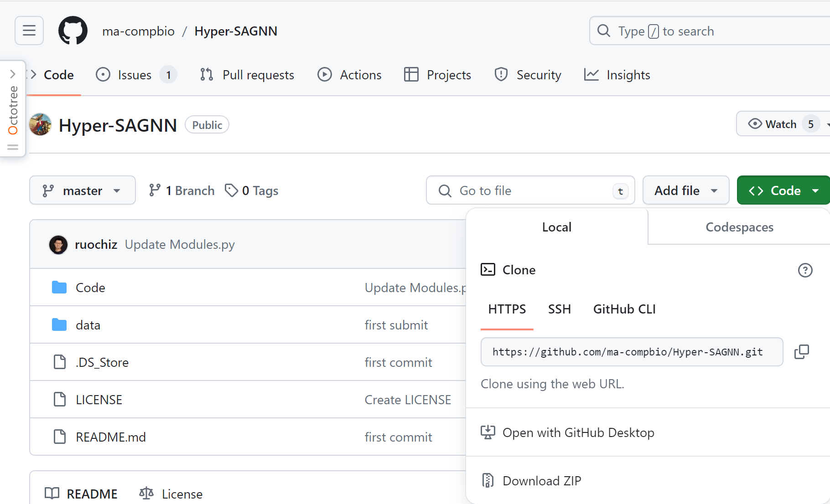Click the search magnifier icon in header

coord(604,31)
